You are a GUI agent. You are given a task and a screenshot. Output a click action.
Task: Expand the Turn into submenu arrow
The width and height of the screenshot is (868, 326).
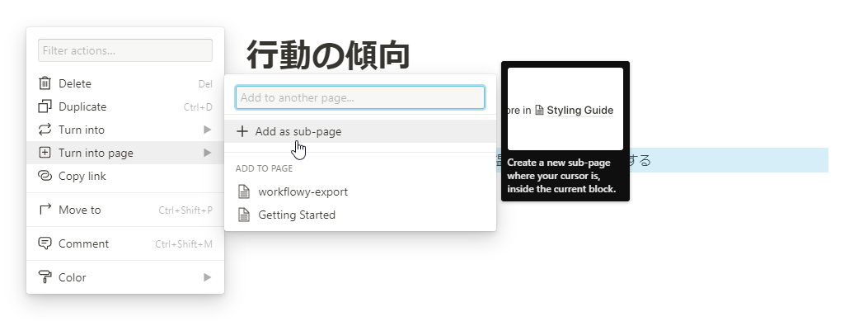[x=207, y=130]
